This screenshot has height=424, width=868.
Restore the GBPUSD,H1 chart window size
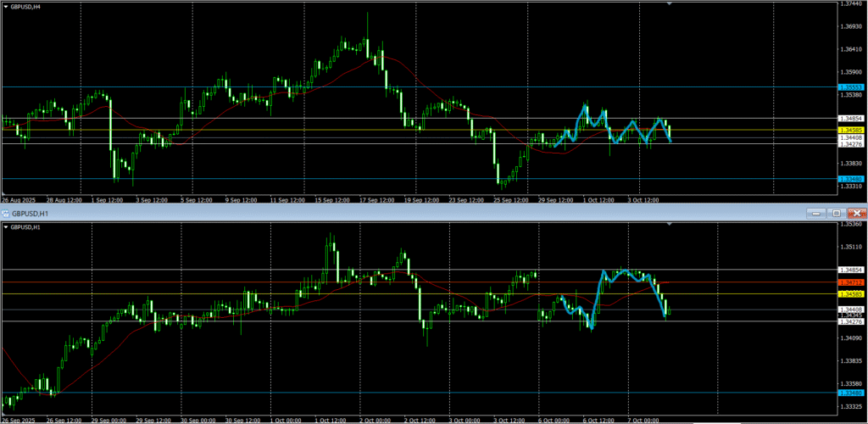click(x=836, y=214)
